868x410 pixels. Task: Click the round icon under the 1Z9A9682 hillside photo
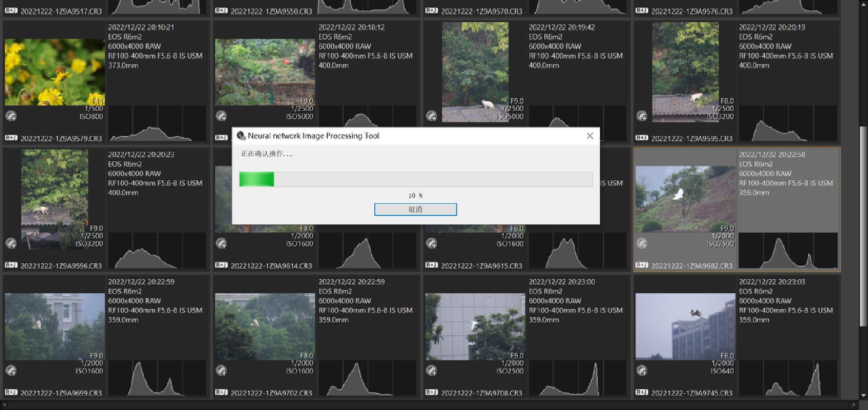tap(642, 243)
